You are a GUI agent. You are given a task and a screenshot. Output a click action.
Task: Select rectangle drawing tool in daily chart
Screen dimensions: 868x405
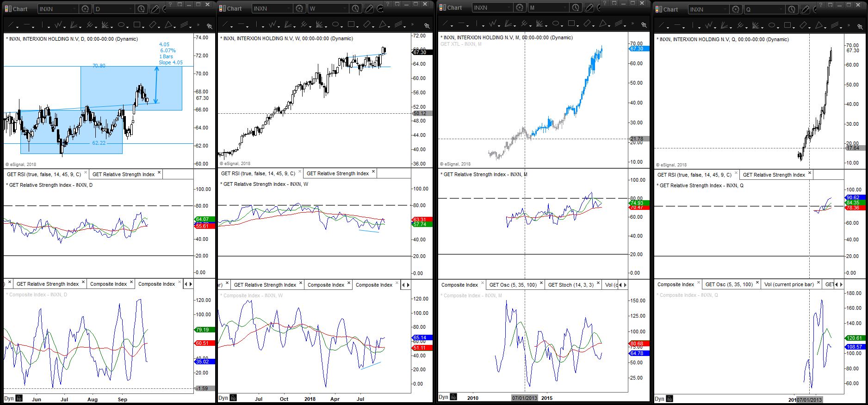pos(138,25)
